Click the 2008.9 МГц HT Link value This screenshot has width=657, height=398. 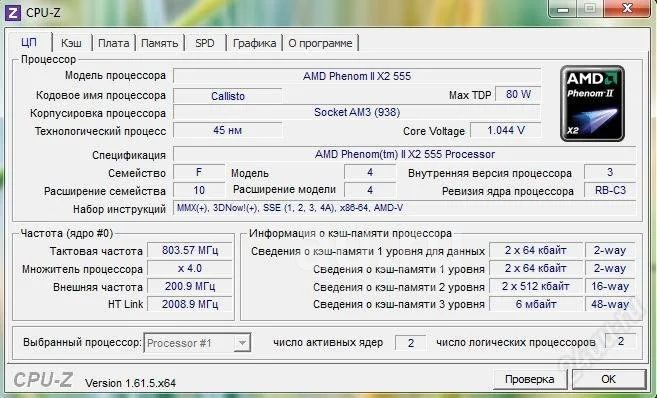coord(190,304)
